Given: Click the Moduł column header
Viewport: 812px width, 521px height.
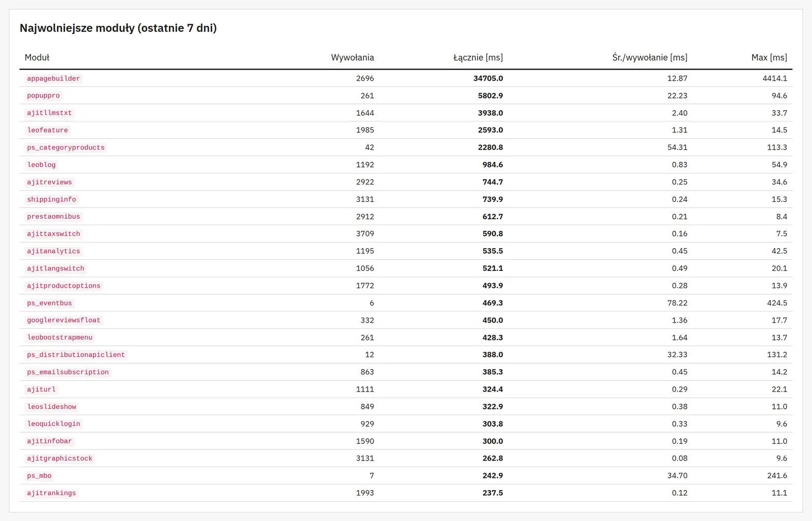Looking at the screenshot, I should pyautogui.click(x=37, y=57).
